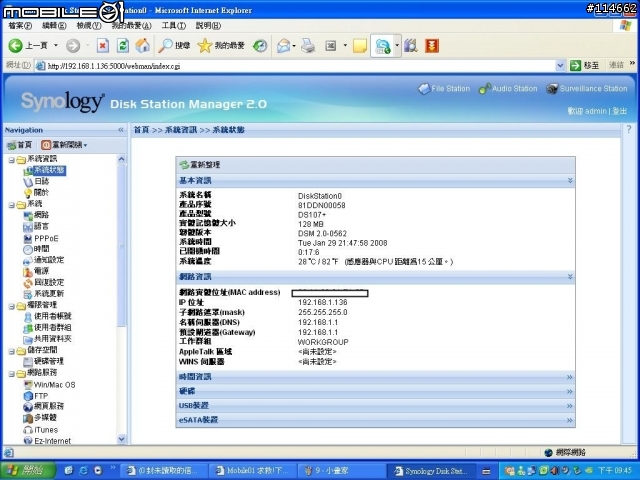The width and height of the screenshot is (640, 480).
Task: Select 日誌 in navigation tree
Action: [x=41, y=181]
